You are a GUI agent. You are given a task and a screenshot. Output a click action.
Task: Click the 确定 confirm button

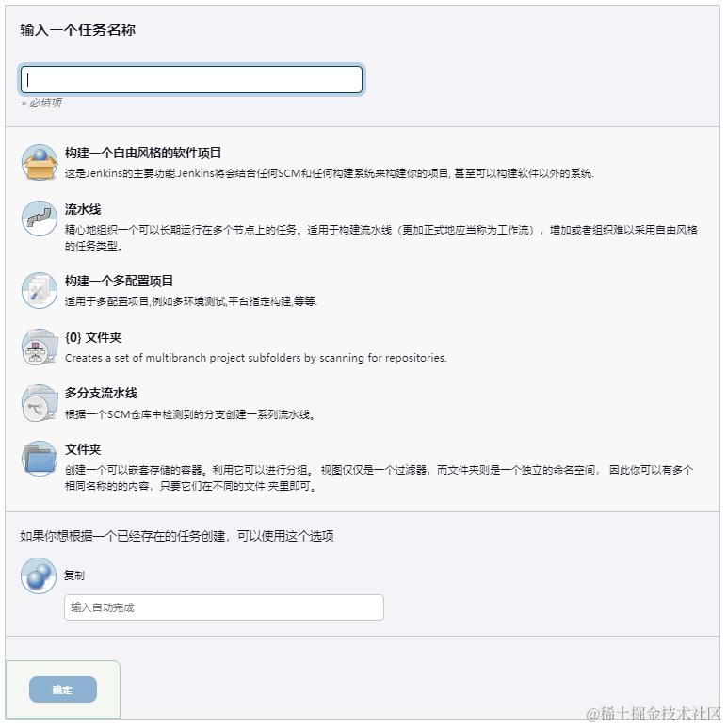click(63, 690)
